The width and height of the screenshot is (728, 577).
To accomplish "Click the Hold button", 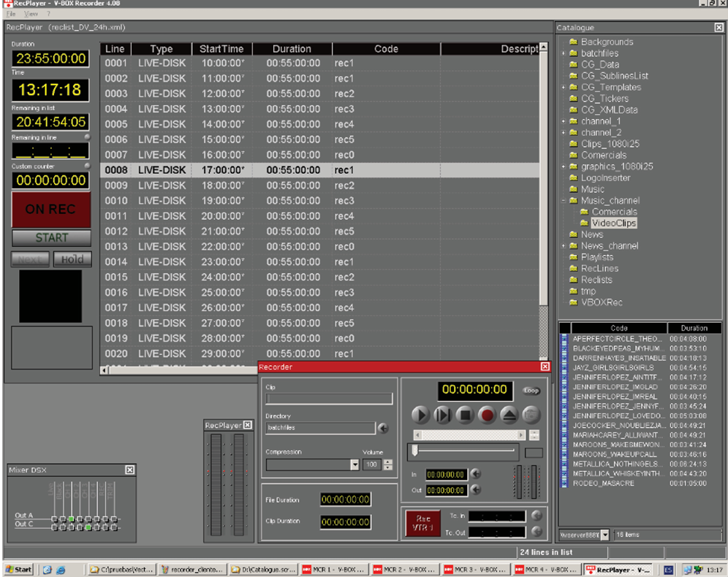I will (72, 259).
